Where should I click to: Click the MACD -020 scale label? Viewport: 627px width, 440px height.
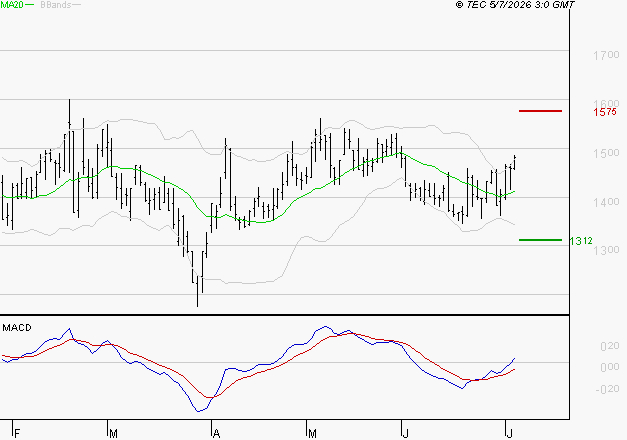(x=607, y=389)
